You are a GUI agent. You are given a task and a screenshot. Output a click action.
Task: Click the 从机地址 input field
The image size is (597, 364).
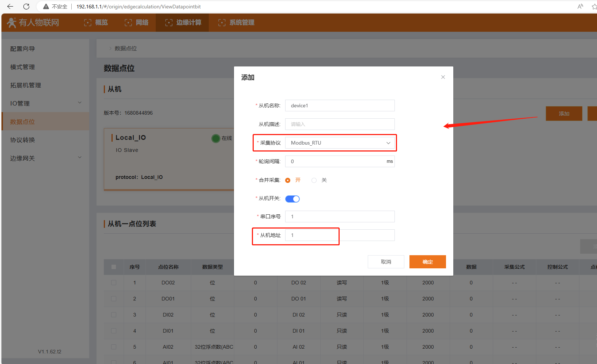(340, 235)
